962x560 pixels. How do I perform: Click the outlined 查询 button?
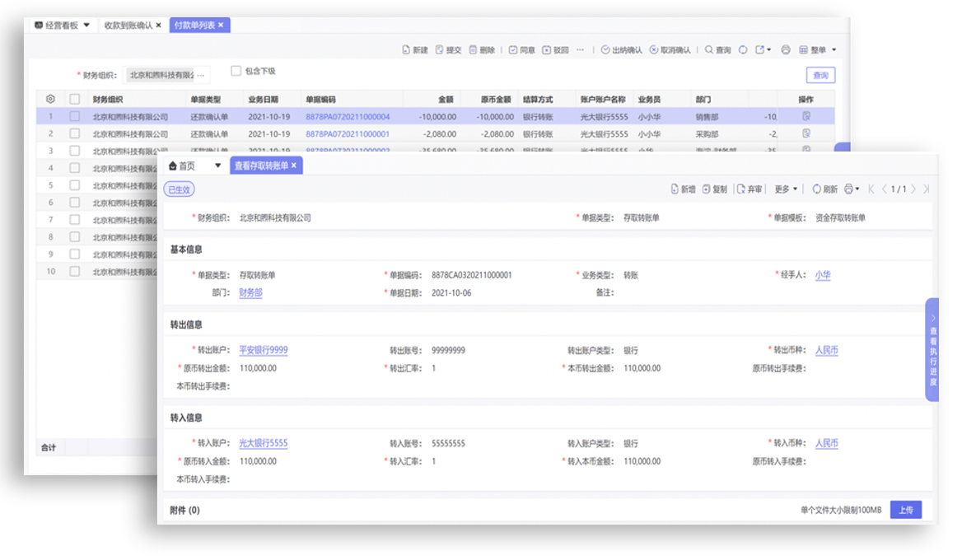tap(820, 75)
